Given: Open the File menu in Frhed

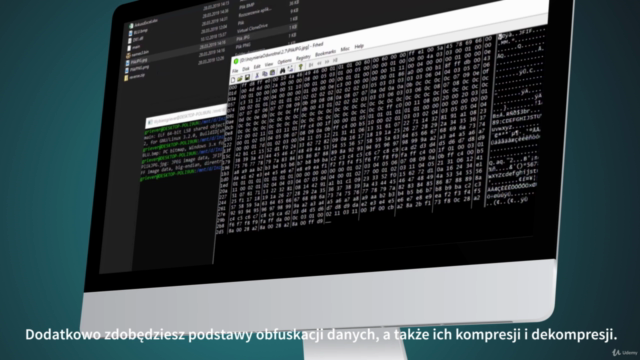Looking at the screenshot, I should point(235,70).
